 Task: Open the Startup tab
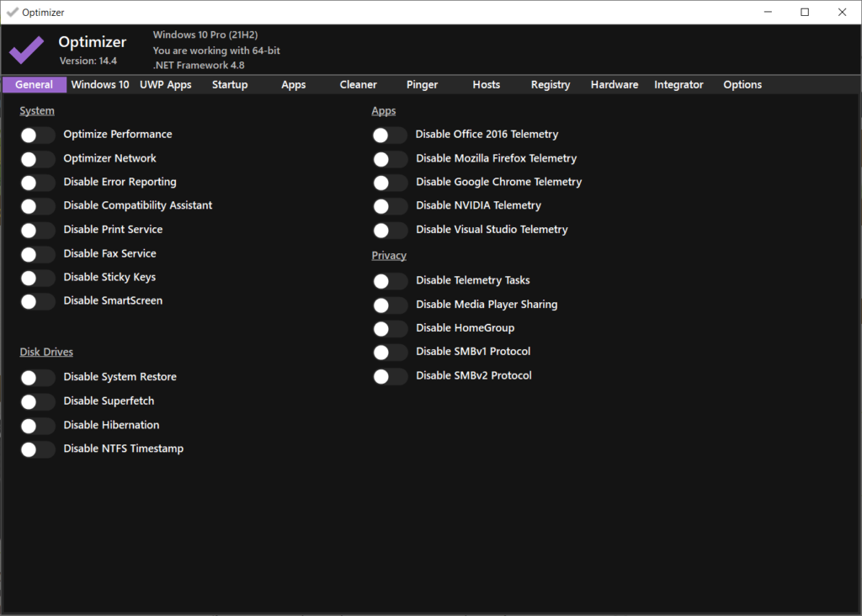pyautogui.click(x=230, y=85)
